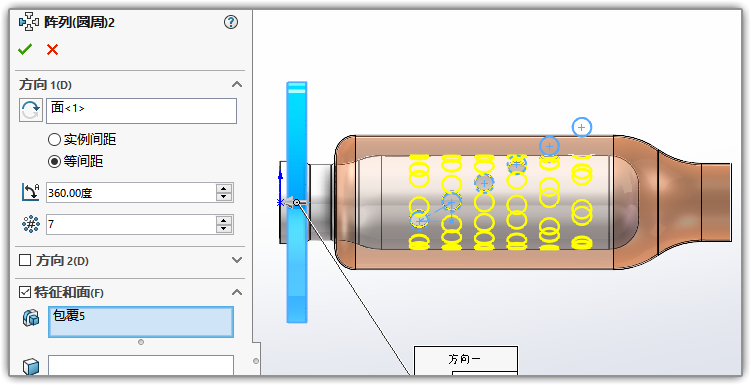Click the resize handle below features list

[141, 342]
